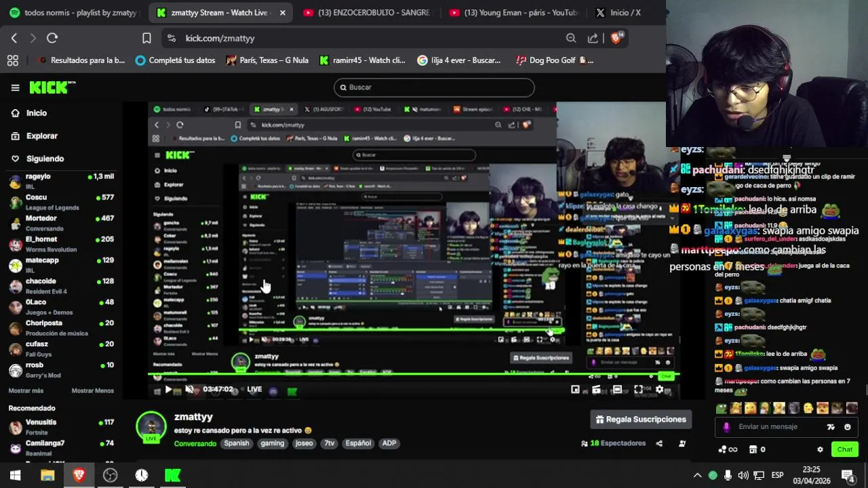Viewport: 868px width, 488px height.
Task: Open the site settings icon beside URL
Action: click(x=171, y=38)
